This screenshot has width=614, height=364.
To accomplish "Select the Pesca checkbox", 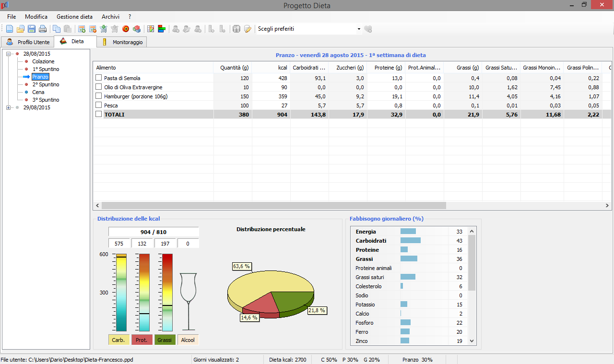I will (98, 105).
